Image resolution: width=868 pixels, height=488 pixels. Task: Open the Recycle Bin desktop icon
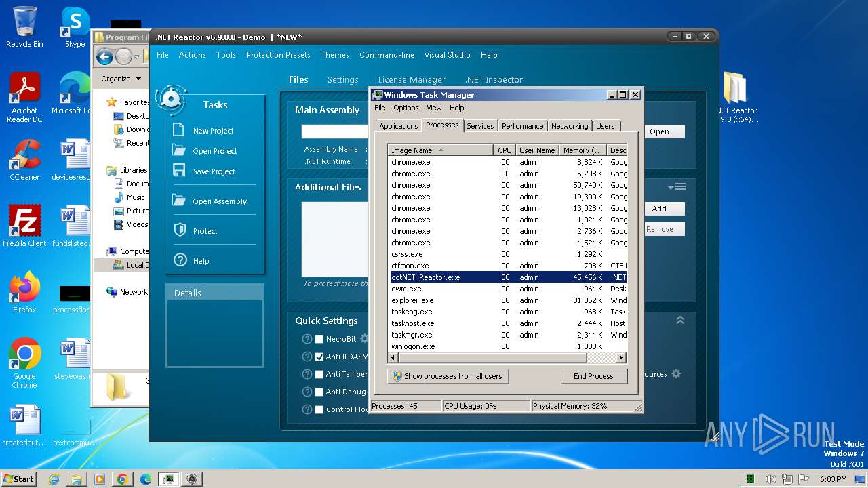pyautogui.click(x=24, y=27)
